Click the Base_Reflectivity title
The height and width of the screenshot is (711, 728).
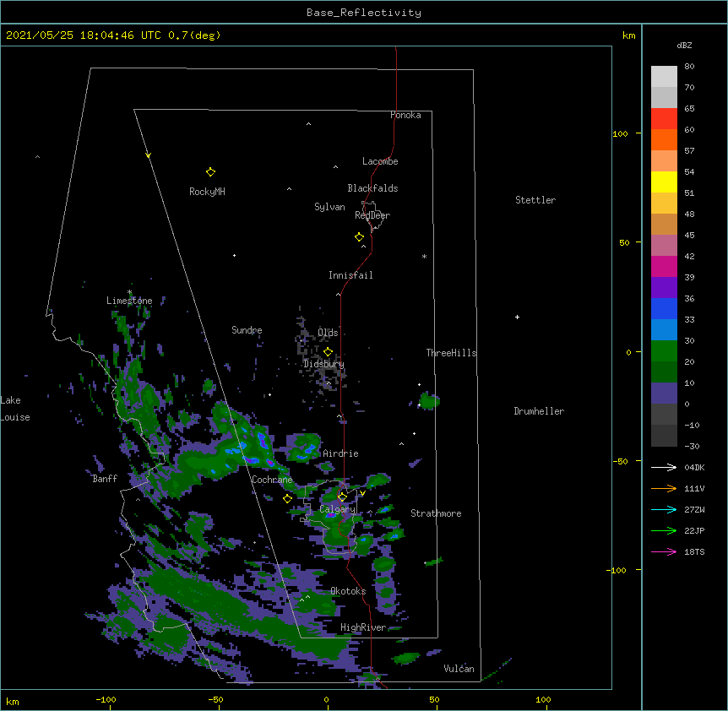[x=364, y=13]
